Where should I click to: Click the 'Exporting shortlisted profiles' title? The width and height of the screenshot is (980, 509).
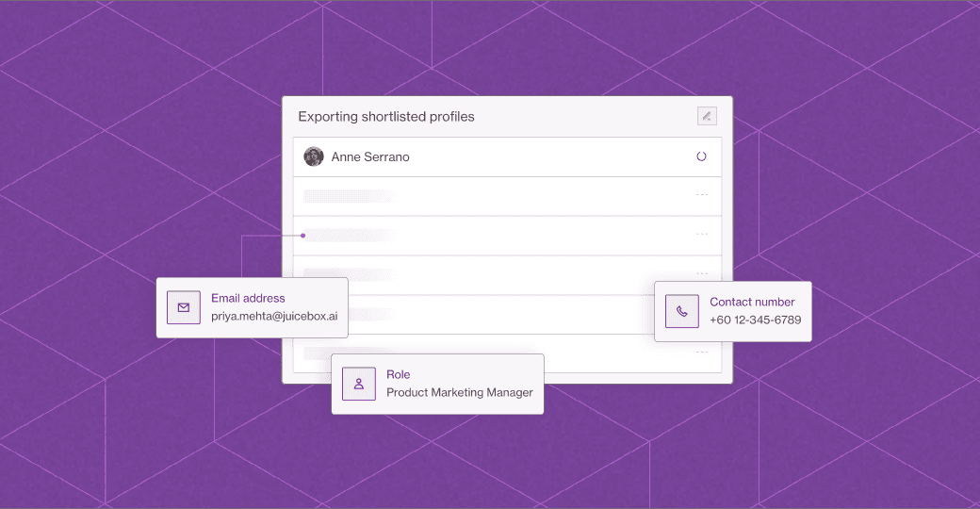tap(386, 117)
